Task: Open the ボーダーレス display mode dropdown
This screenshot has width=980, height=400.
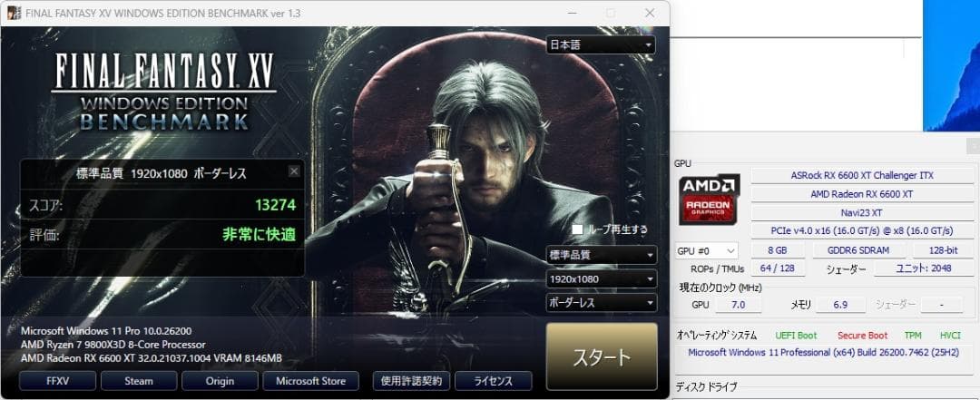Action: (x=602, y=303)
